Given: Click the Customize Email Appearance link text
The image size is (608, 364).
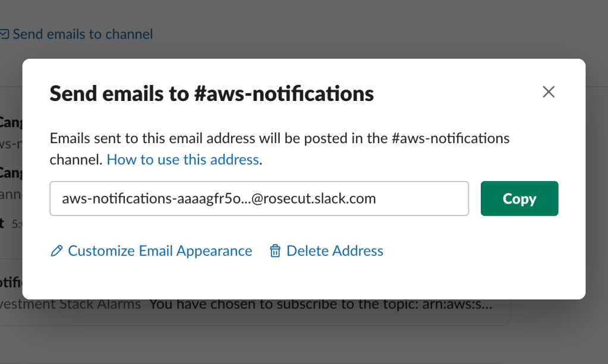Looking at the screenshot, I should pos(160,251).
